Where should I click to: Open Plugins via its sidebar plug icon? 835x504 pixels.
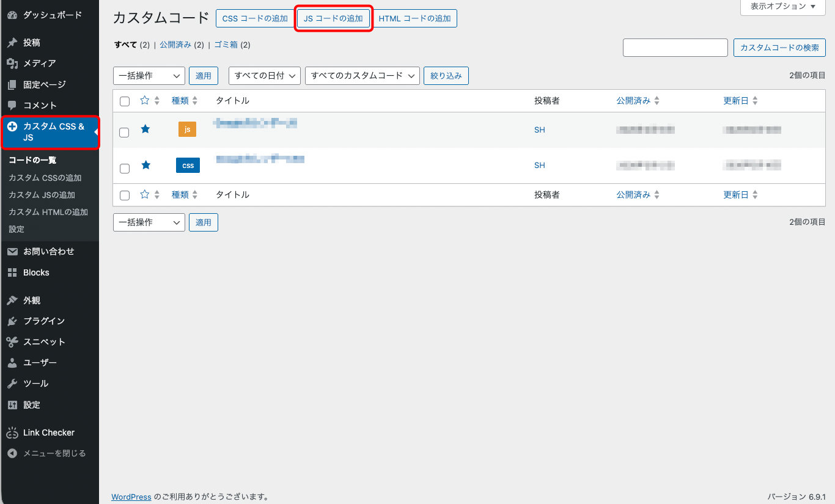(x=12, y=321)
